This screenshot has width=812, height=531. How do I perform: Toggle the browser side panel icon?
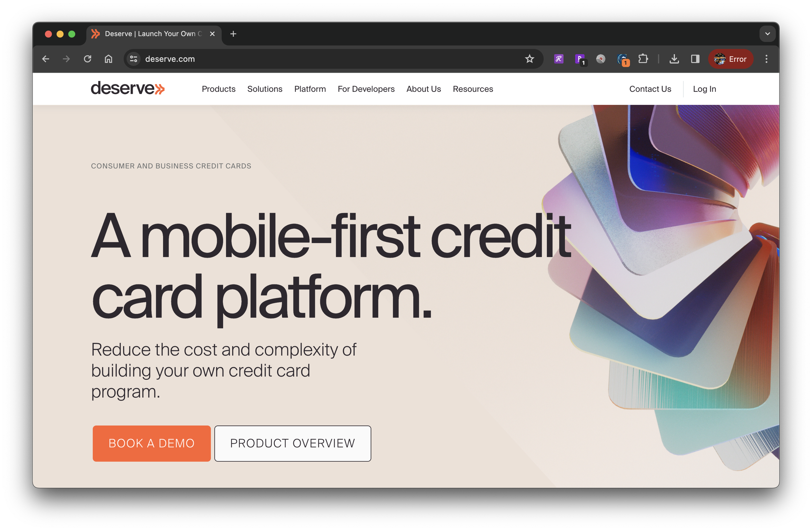[695, 59]
